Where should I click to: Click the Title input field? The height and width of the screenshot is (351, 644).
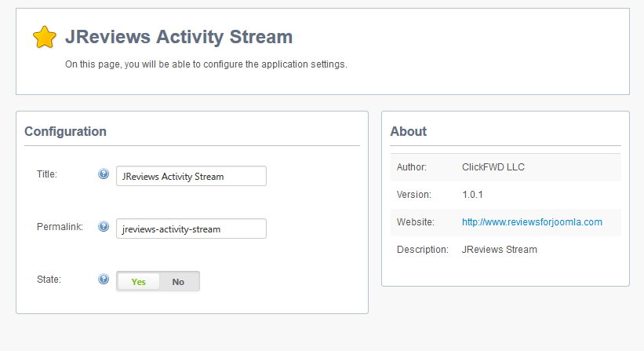[x=191, y=176]
